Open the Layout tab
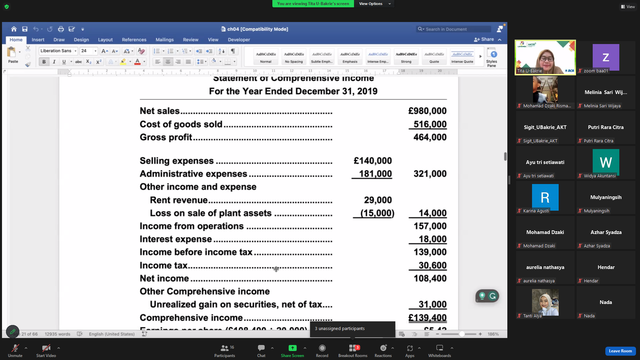This screenshot has width=640, height=360. pos(105,40)
